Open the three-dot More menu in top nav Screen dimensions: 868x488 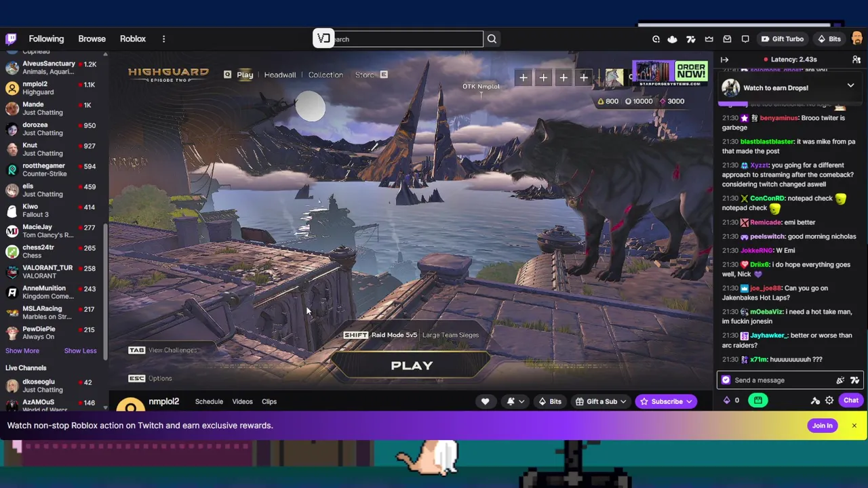click(x=163, y=39)
